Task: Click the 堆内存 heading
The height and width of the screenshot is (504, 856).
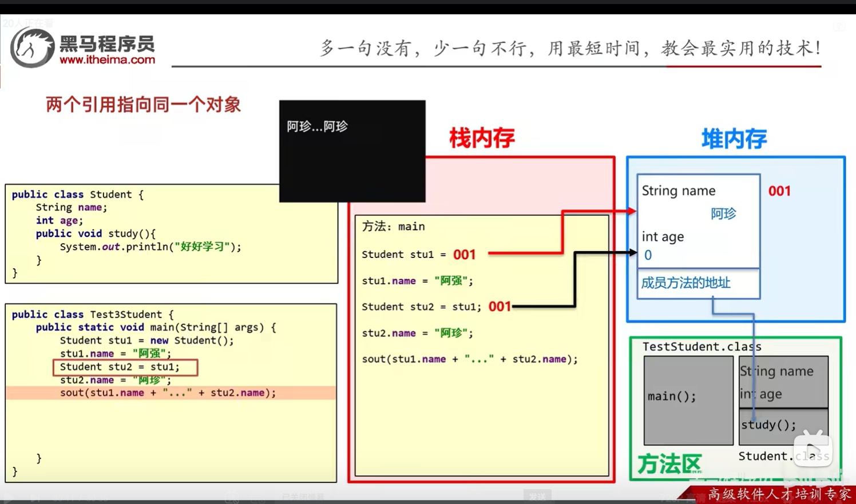Action: (x=734, y=137)
